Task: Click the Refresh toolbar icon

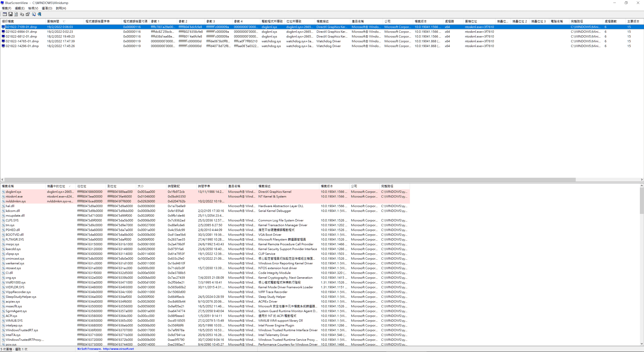Action: pos(16,14)
